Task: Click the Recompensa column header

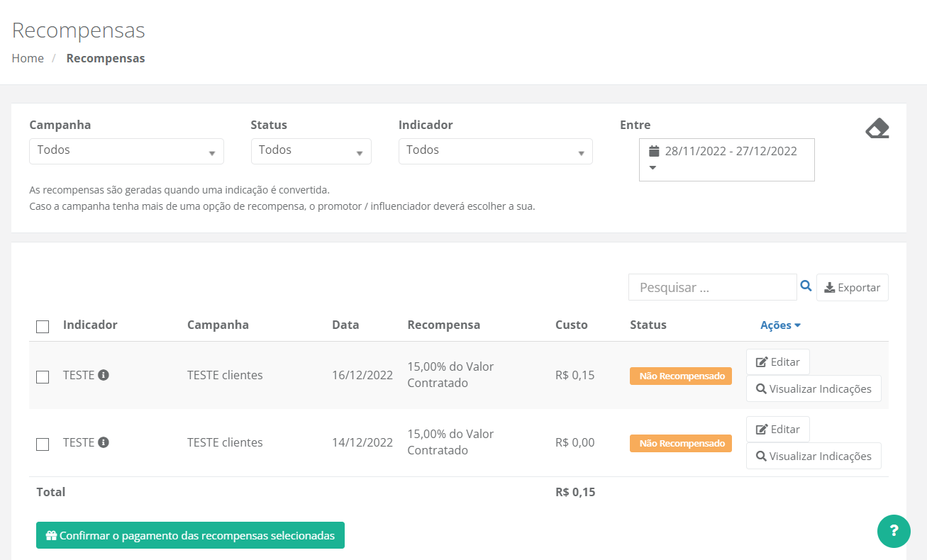Action: 444,325
